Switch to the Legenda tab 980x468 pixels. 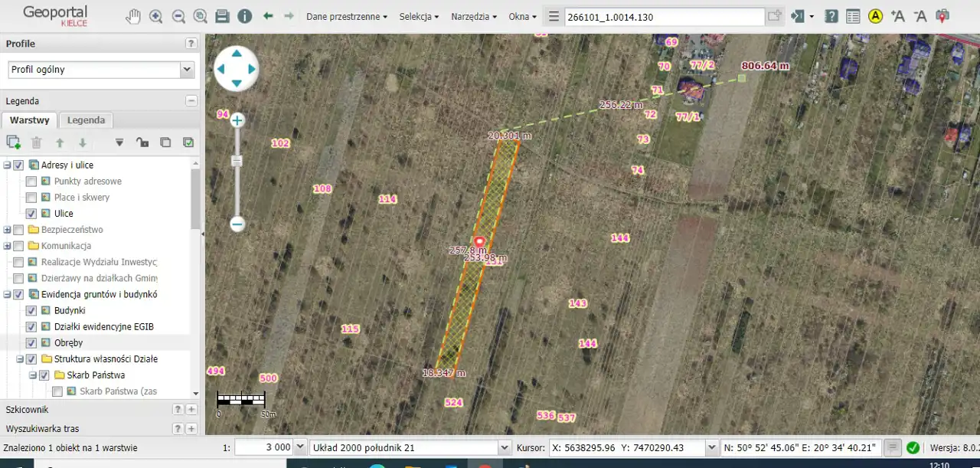click(x=86, y=120)
